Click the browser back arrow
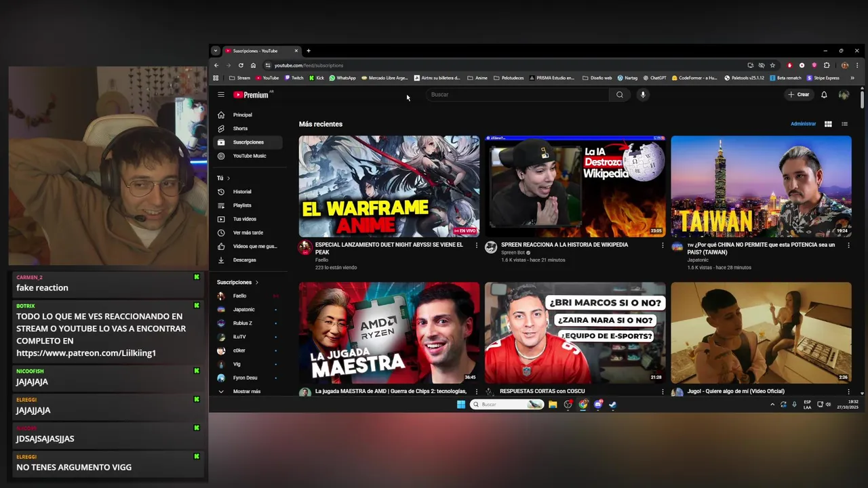This screenshot has height=488, width=868. (216, 66)
